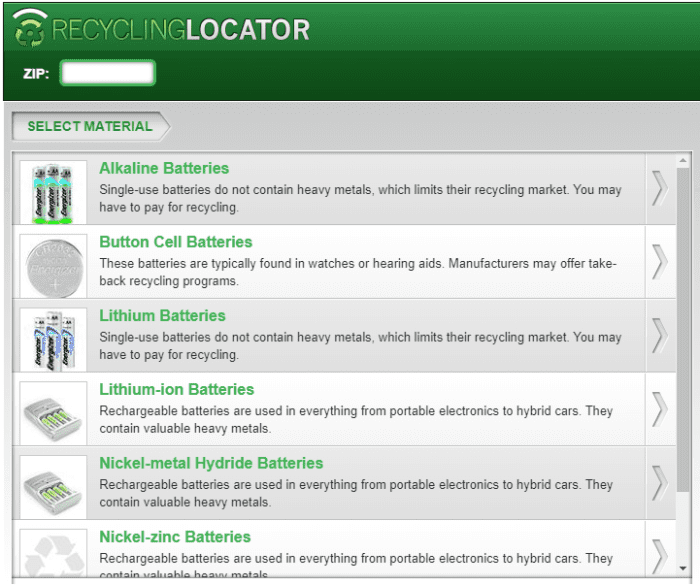Expand the Alkaline Batteries row chevron arrow
This screenshot has width=700, height=585.
pos(660,188)
